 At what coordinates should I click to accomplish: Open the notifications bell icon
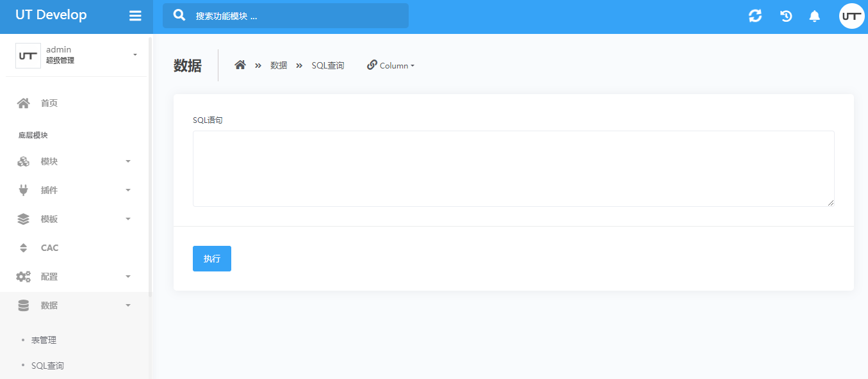point(815,16)
